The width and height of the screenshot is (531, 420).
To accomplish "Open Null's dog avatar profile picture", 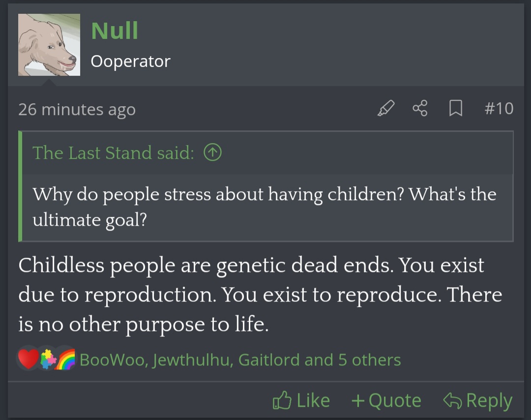I will point(49,45).
